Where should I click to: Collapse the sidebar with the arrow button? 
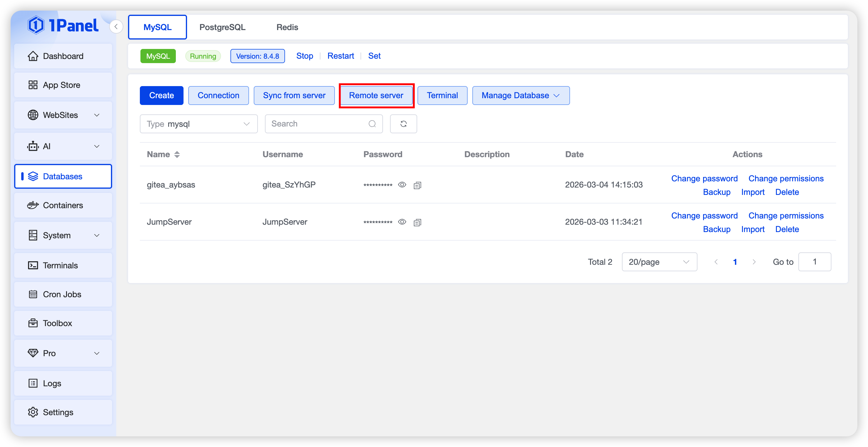(x=116, y=27)
